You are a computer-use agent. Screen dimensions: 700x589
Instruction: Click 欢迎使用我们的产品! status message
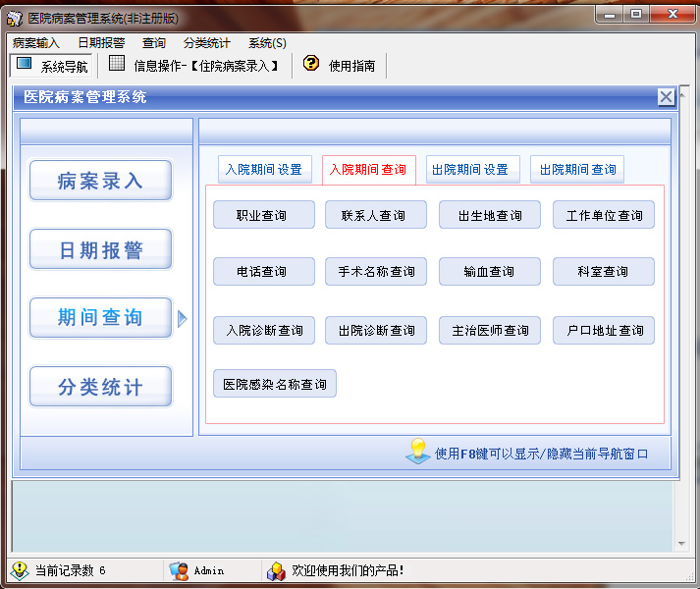point(348,570)
